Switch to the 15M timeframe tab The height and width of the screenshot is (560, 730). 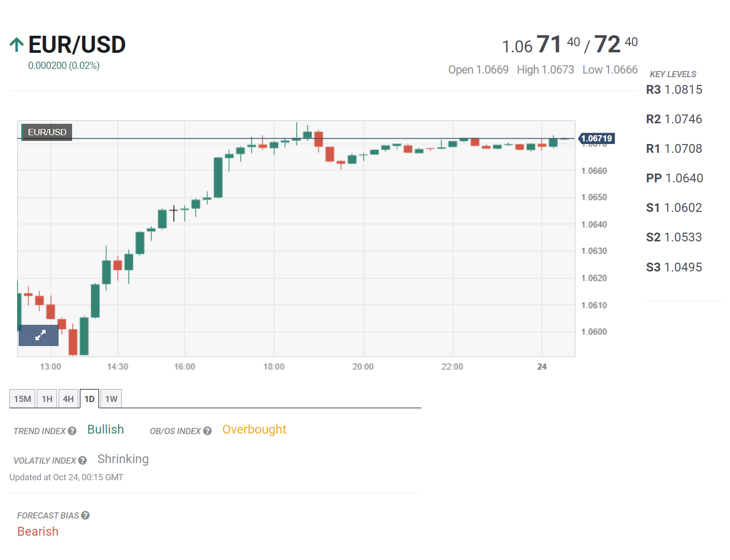click(x=22, y=399)
